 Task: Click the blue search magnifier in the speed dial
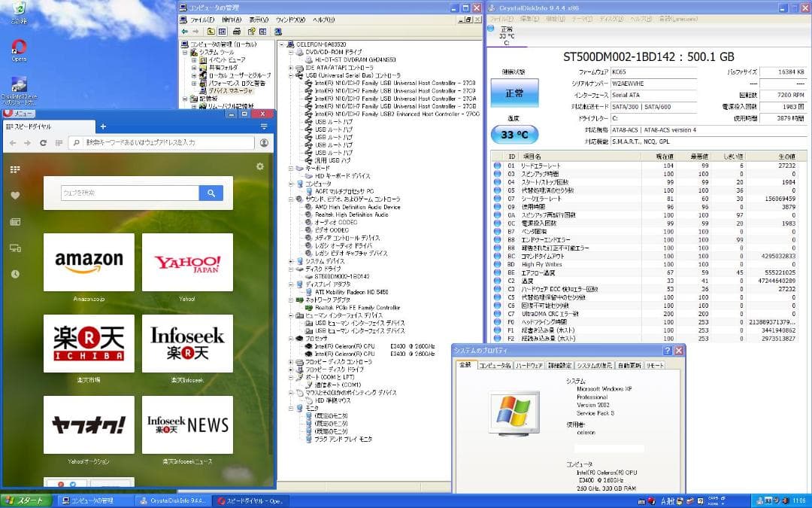[x=211, y=193]
